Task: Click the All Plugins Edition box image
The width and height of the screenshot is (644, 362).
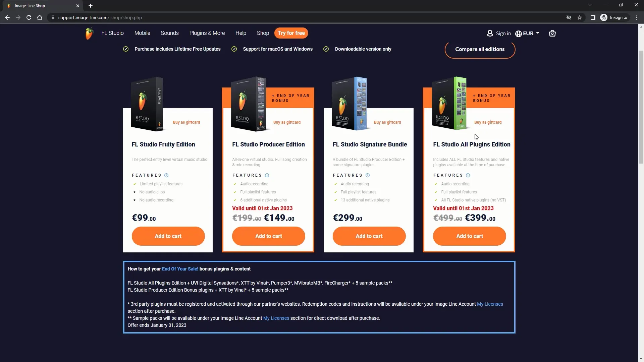Action: tap(449, 103)
